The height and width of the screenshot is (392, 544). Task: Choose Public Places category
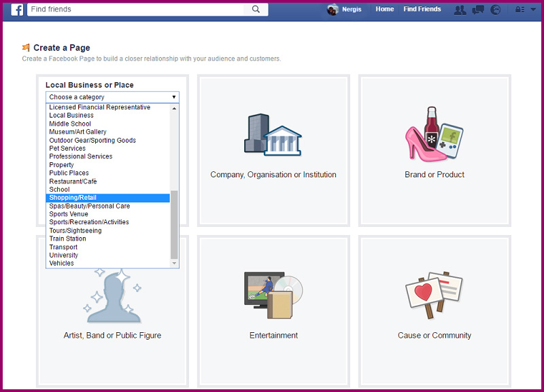point(108,173)
